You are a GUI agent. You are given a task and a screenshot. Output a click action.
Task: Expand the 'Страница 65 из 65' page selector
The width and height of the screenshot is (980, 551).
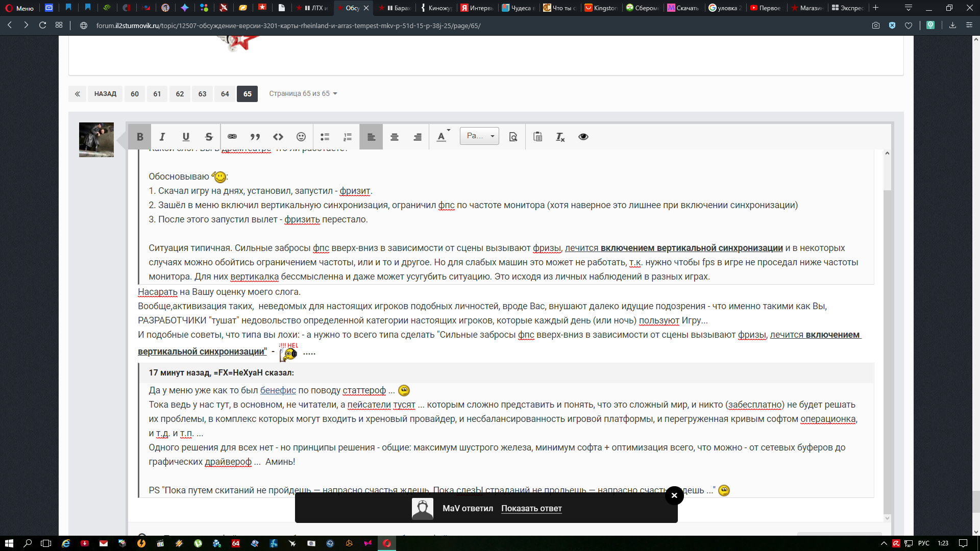click(303, 94)
